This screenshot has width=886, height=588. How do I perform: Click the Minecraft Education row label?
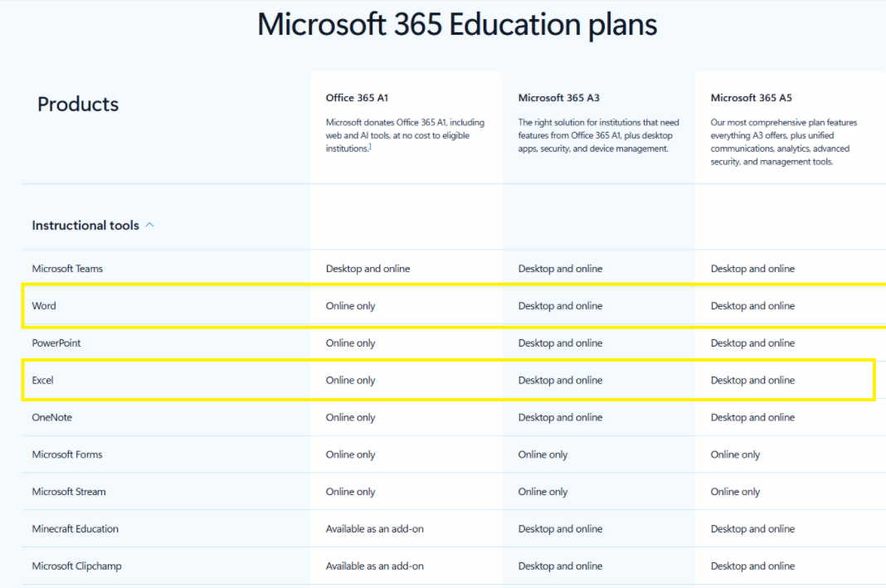(75, 528)
